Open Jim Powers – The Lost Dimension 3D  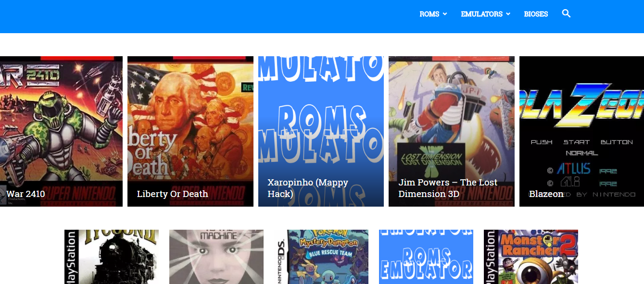click(448, 188)
